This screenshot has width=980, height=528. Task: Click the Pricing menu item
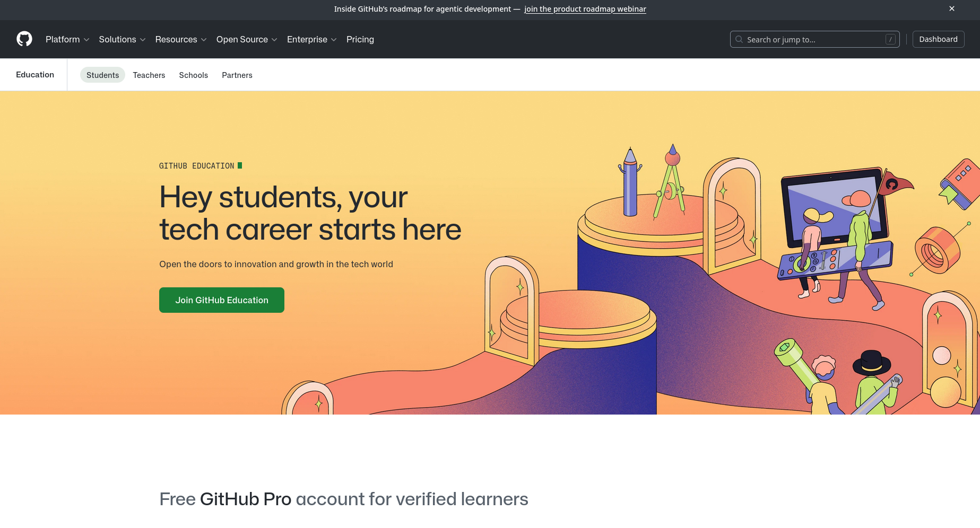tap(360, 39)
